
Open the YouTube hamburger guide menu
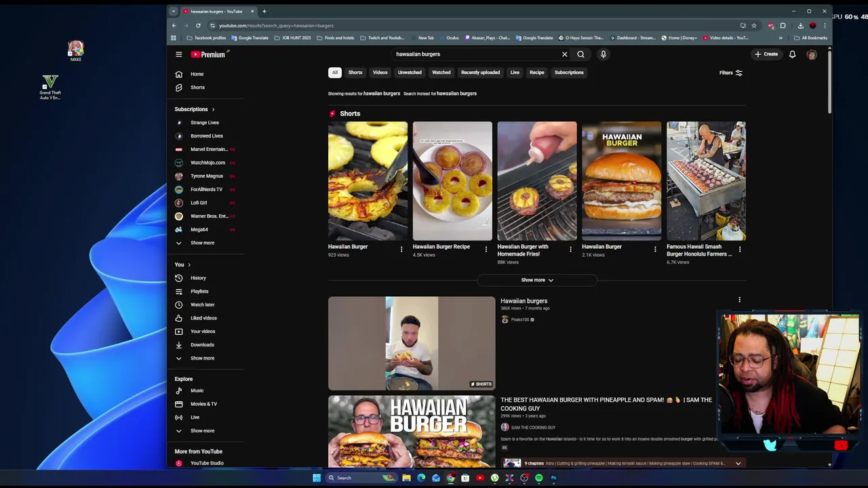[x=178, y=54]
